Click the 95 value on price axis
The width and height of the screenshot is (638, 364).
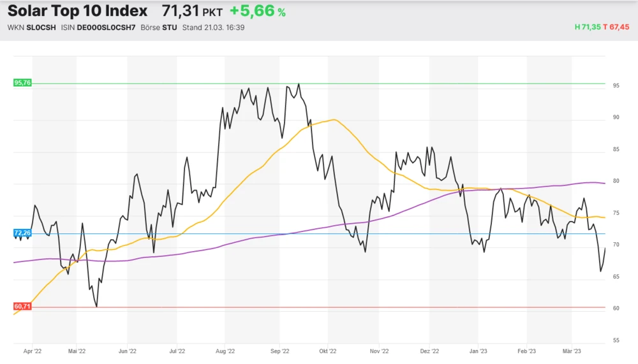coord(616,85)
